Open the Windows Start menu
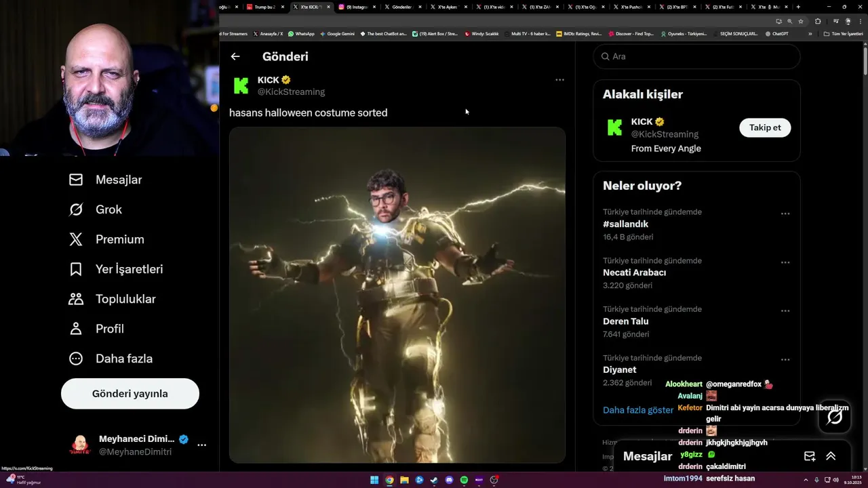 (374, 480)
